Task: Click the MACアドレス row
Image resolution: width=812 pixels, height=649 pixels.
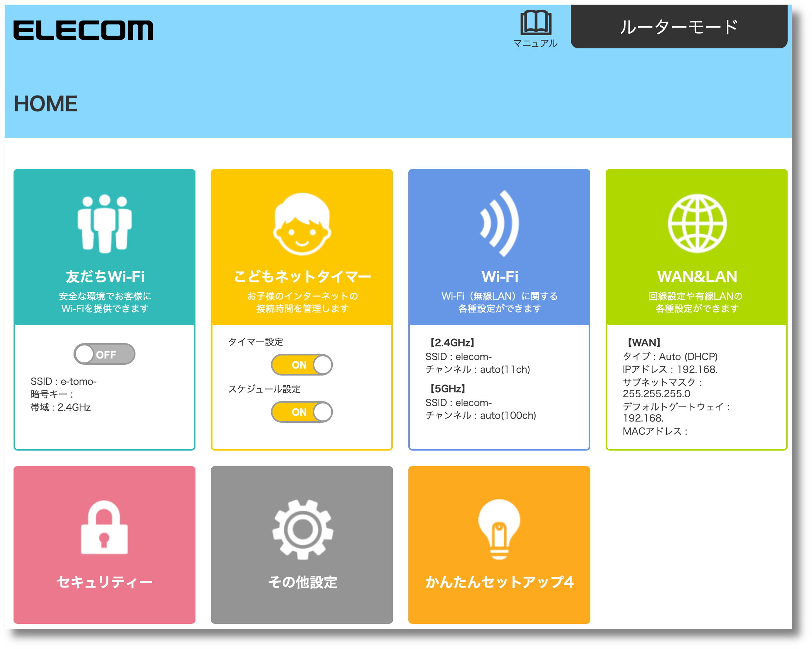Action: coord(655,431)
